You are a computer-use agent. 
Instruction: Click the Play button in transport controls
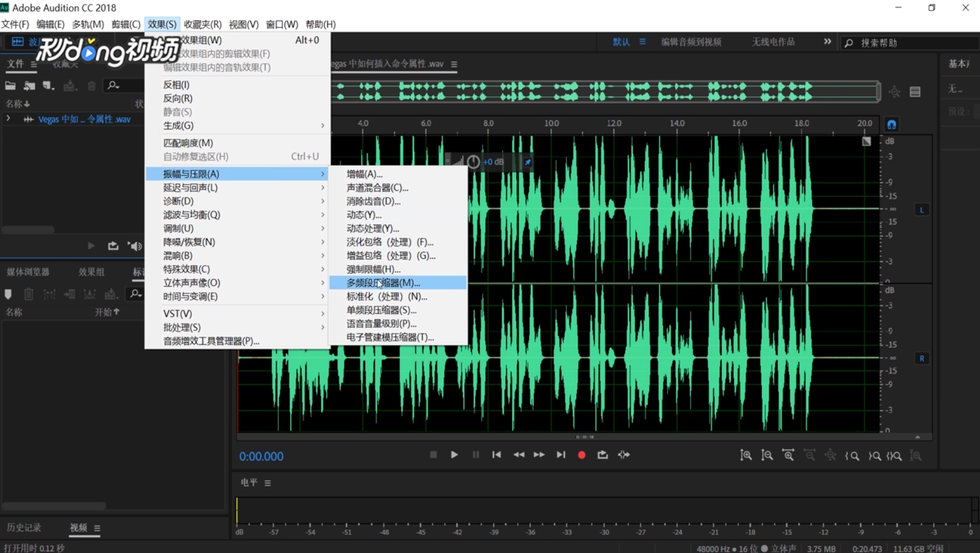click(454, 455)
